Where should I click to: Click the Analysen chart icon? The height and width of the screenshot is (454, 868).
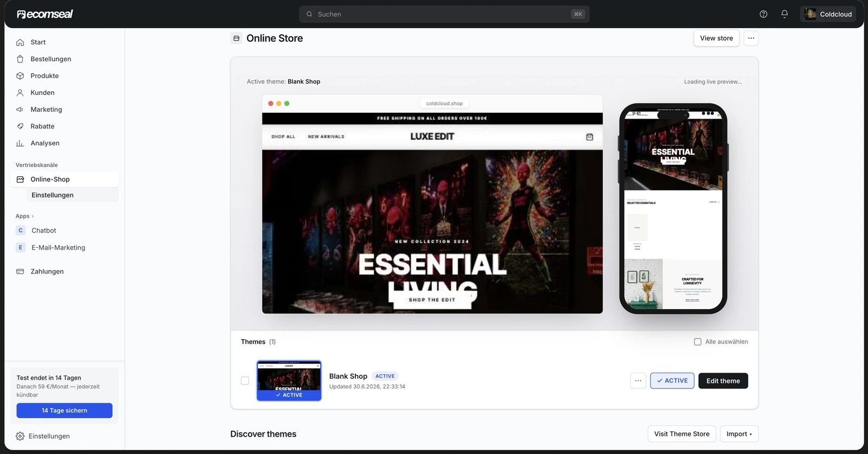(x=20, y=143)
